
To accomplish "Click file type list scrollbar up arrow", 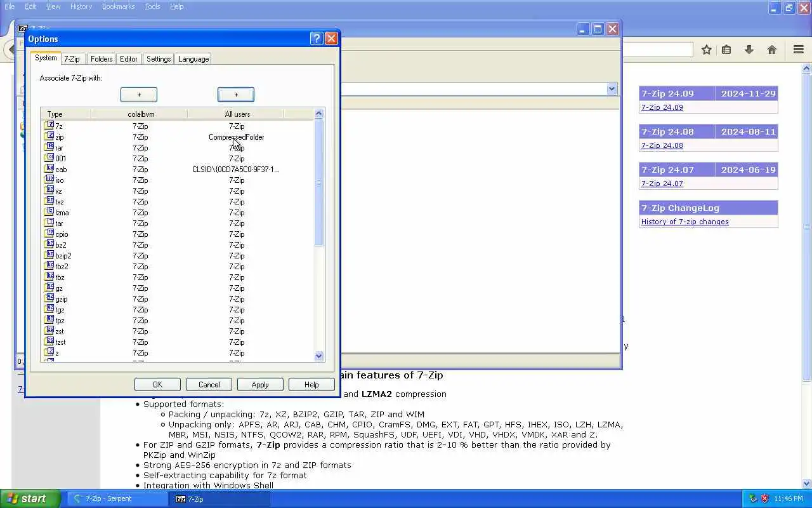I will 319,114.
